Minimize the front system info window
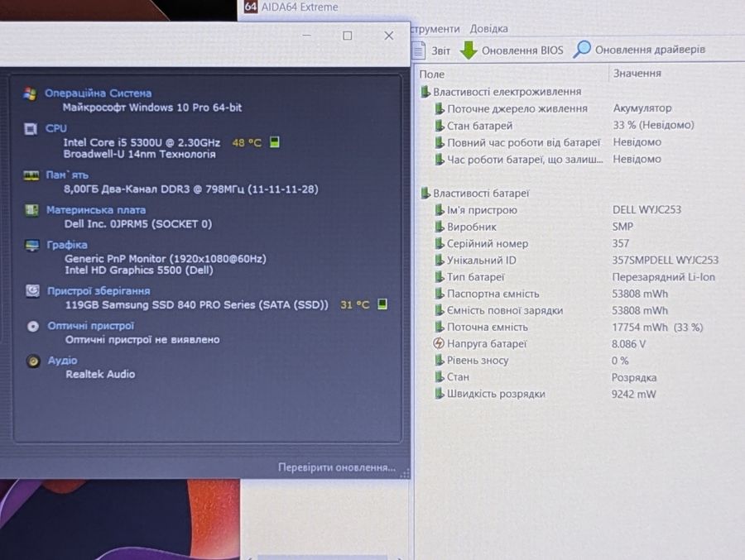Viewport: 745px width, 560px height. click(306, 36)
